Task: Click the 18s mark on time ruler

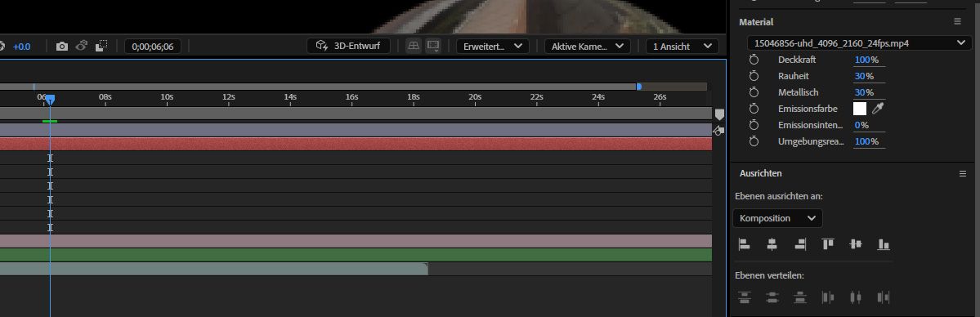Action: 413,97
